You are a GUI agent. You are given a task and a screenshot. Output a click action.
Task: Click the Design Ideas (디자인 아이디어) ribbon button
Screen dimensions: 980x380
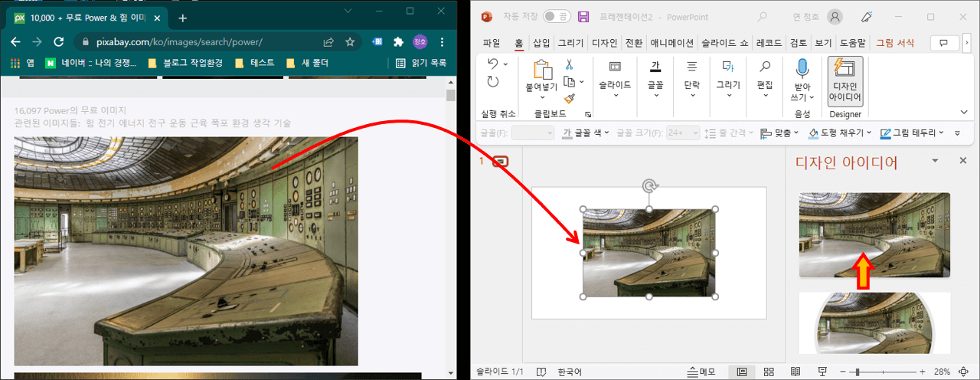(x=845, y=80)
